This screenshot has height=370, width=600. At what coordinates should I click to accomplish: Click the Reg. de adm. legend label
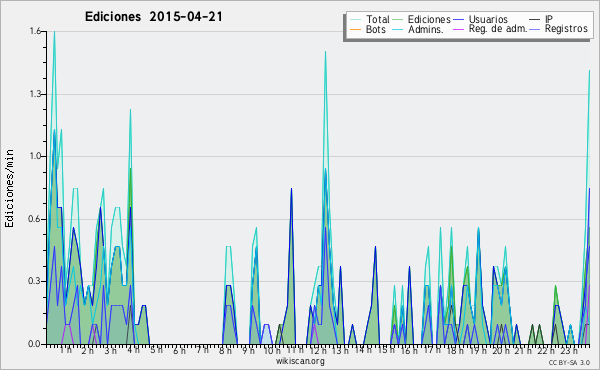498,29
